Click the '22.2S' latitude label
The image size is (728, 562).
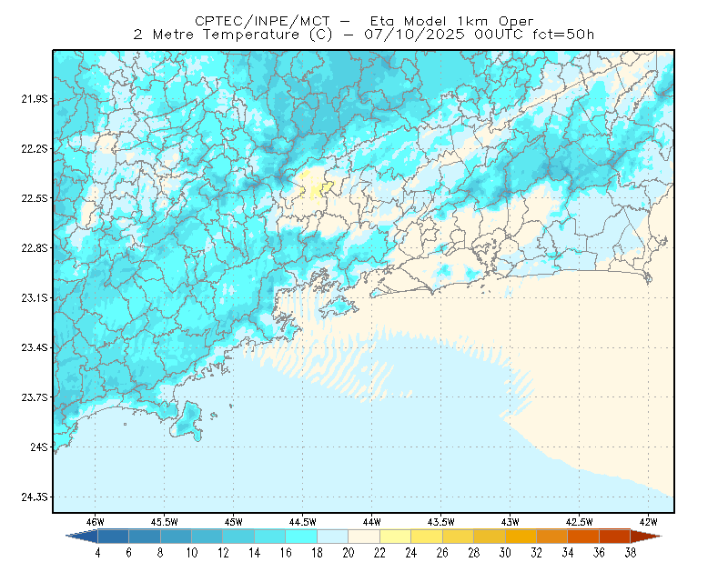35,148
